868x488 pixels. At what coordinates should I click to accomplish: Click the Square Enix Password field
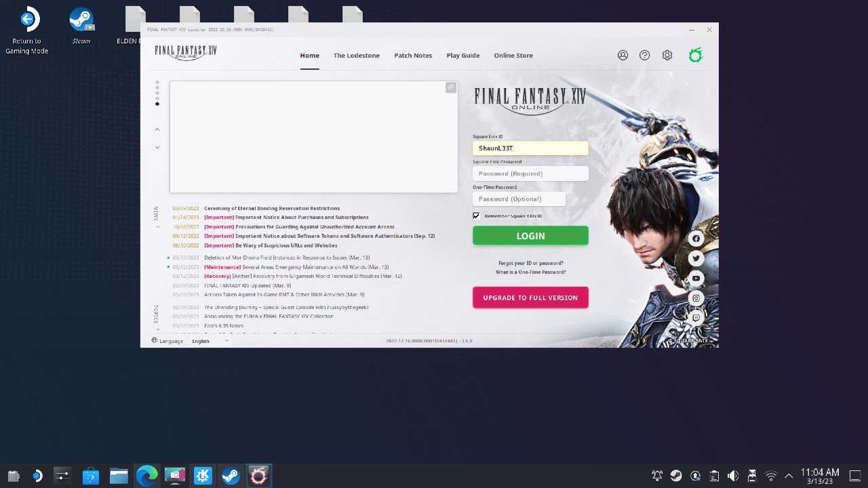click(x=530, y=174)
